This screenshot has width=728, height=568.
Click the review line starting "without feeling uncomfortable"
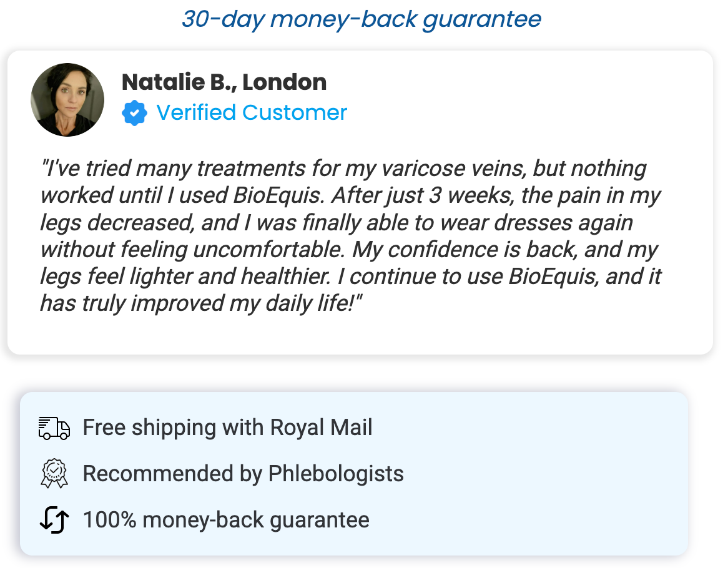(x=348, y=250)
